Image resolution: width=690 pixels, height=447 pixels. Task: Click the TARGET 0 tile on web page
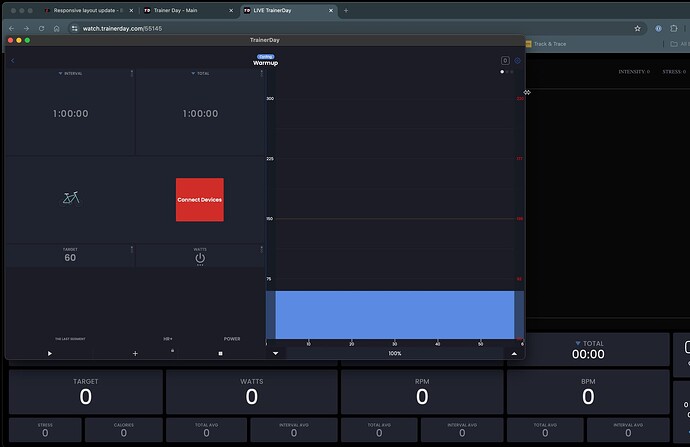click(86, 392)
